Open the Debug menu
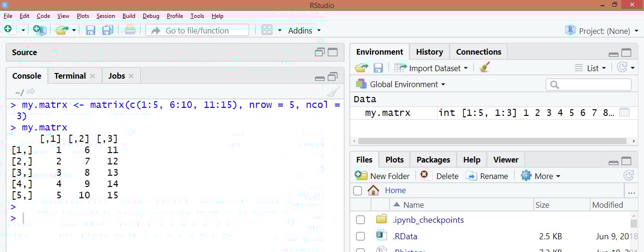Screen dimensions: 644x252 (151, 16)
